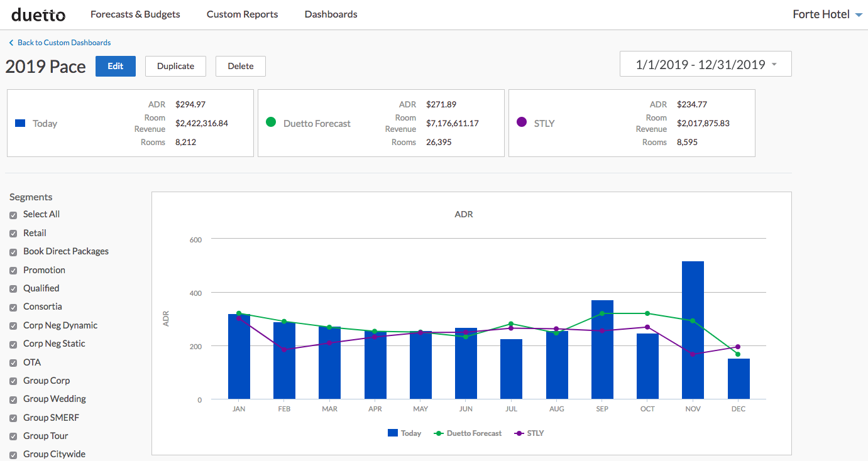Click the back chevron arrow icon
Viewport: 868px width, 461px height.
tap(11, 43)
